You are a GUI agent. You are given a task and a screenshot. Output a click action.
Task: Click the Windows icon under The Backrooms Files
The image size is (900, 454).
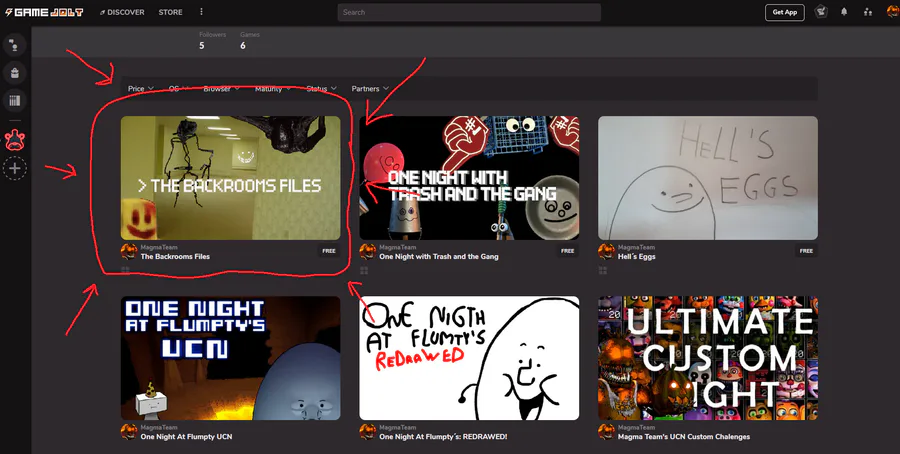click(x=125, y=270)
